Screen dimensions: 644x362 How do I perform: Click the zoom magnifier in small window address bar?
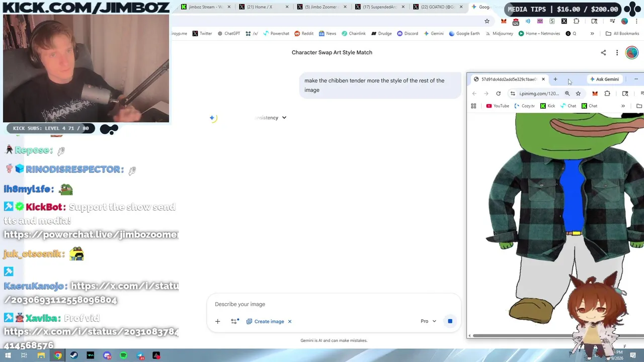pyautogui.click(x=567, y=94)
